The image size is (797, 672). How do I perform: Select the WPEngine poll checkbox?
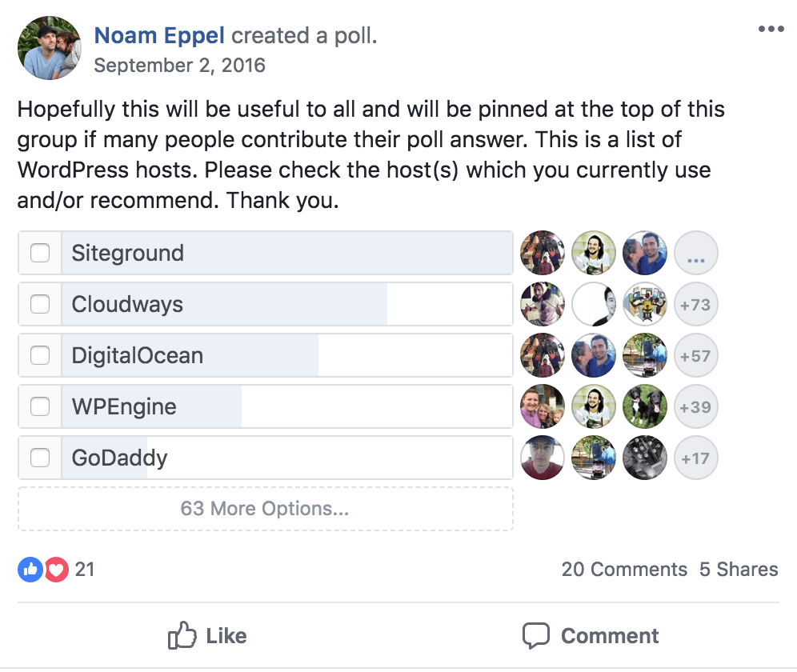point(40,407)
